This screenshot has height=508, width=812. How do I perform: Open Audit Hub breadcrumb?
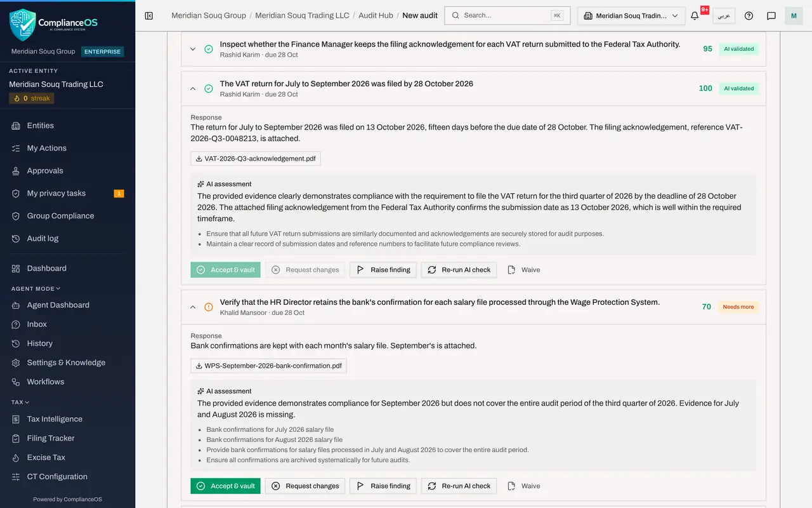(376, 15)
